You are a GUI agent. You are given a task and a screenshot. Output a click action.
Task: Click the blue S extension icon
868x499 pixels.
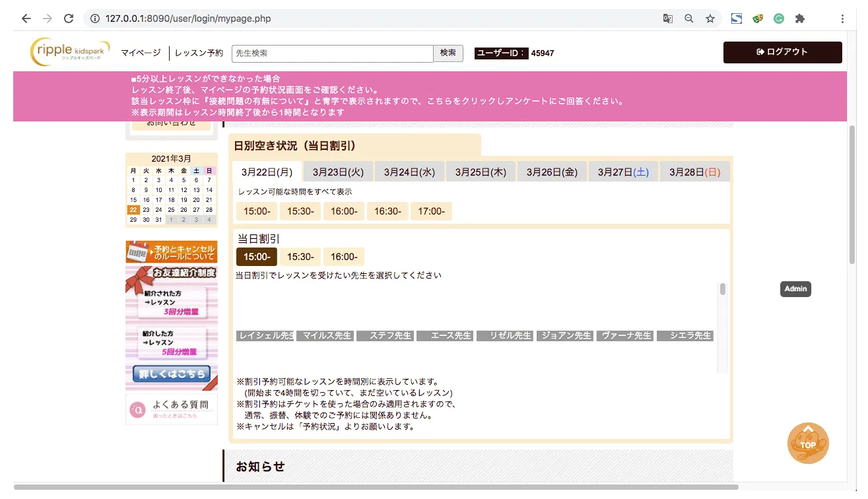736,18
